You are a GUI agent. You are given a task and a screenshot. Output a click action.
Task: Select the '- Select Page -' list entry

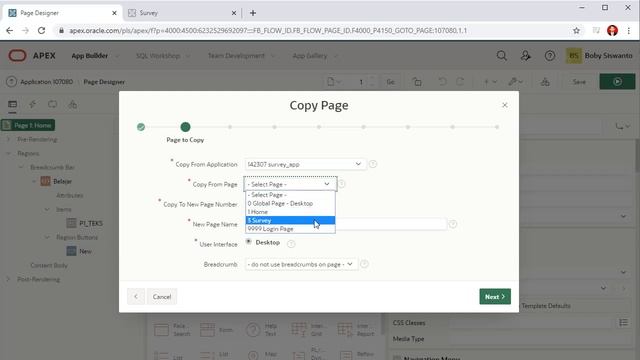(290, 195)
